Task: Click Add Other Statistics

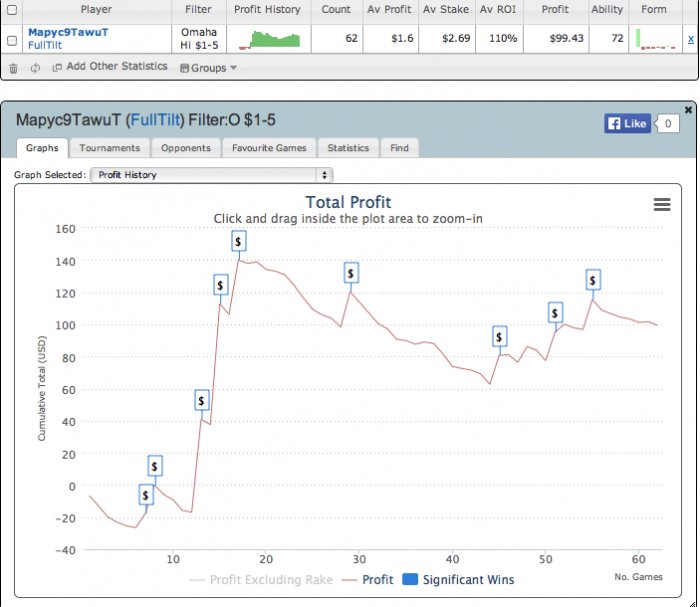Action: pyautogui.click(x=117, y=67)
